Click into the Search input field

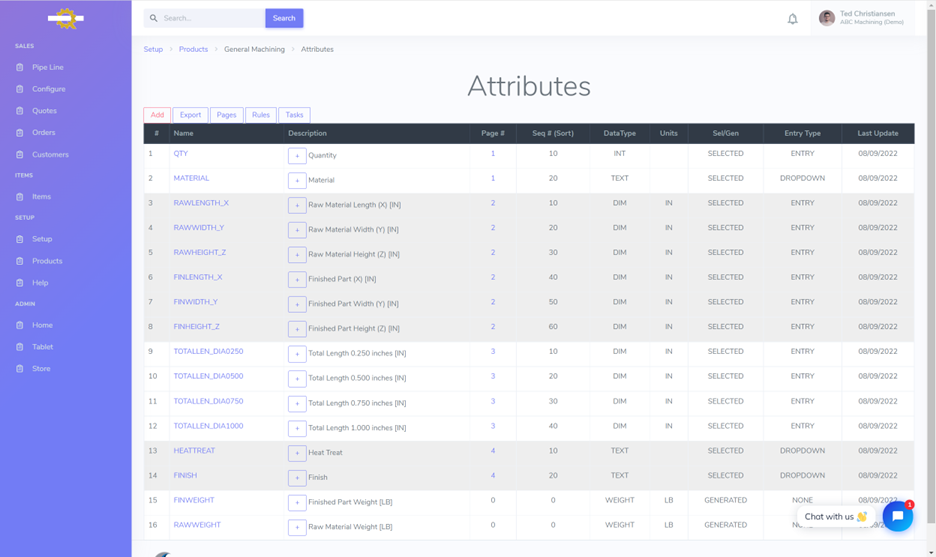click(210, 18)
